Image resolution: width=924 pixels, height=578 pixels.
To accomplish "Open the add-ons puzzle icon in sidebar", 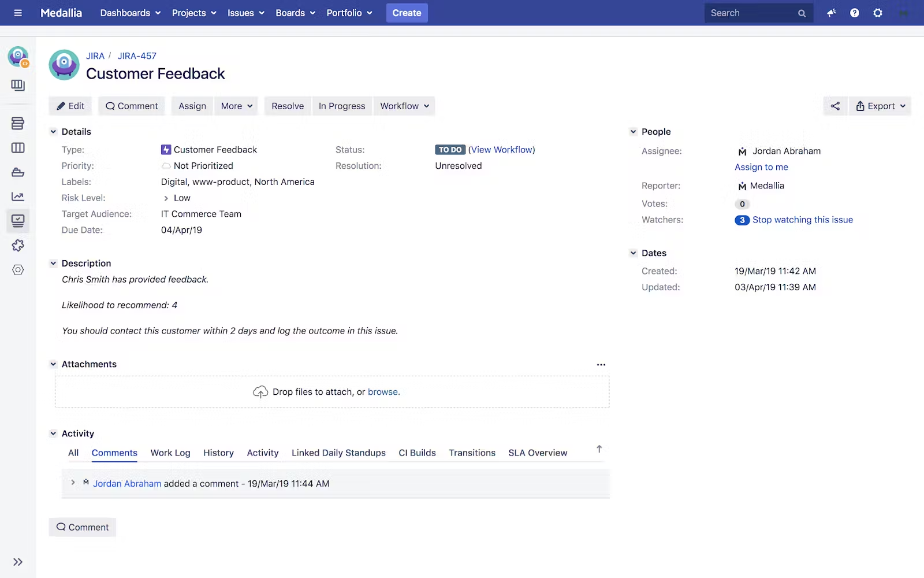I will 18,246.
